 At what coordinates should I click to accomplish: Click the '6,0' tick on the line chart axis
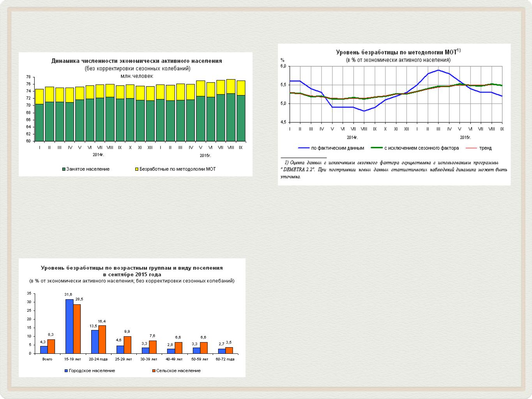click(x=283, y=66)
